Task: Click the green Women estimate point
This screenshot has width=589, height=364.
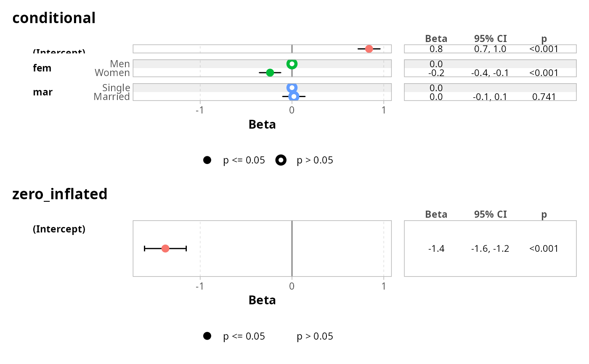Action: click(270, 73)
